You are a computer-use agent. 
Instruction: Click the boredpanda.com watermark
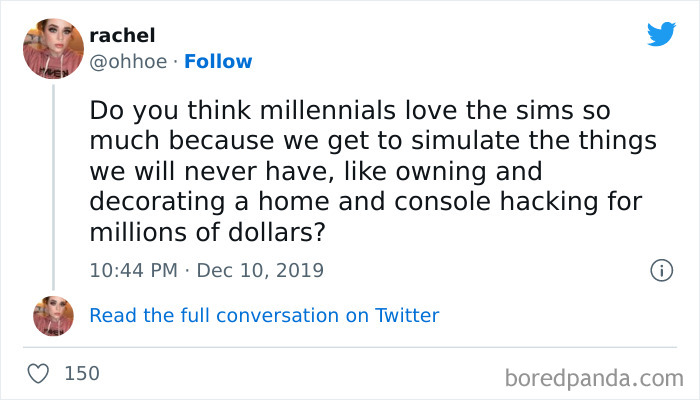[594, 378]
